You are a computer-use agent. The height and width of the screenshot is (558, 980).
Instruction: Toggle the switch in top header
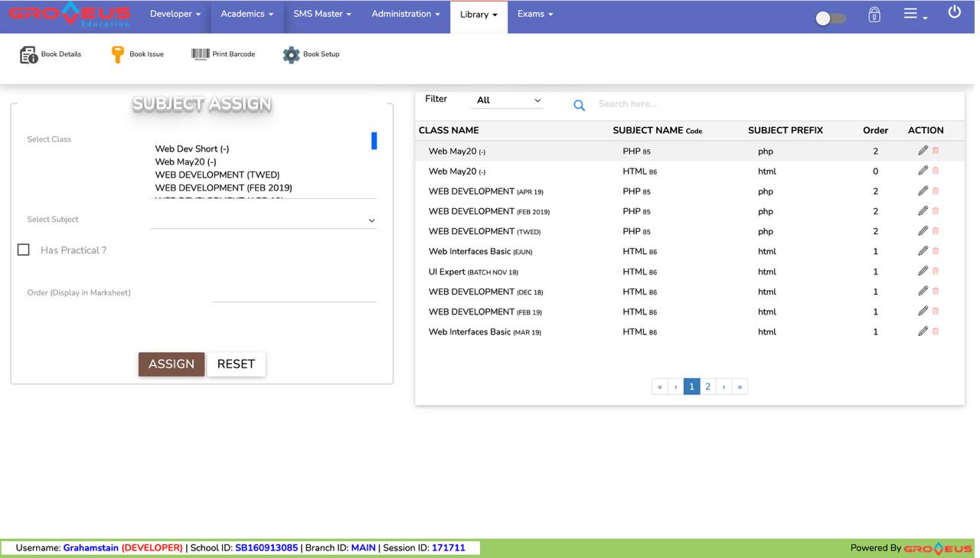click(830, 18)
